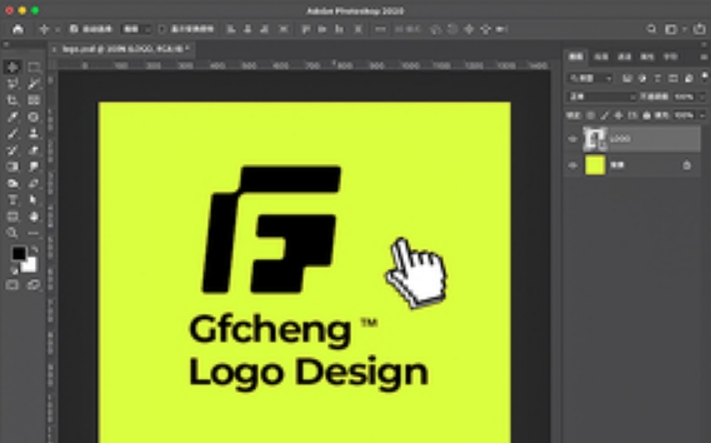Align vertical centers in options bar
This screenshot has width=711, height=443.
tap(322, 29)
